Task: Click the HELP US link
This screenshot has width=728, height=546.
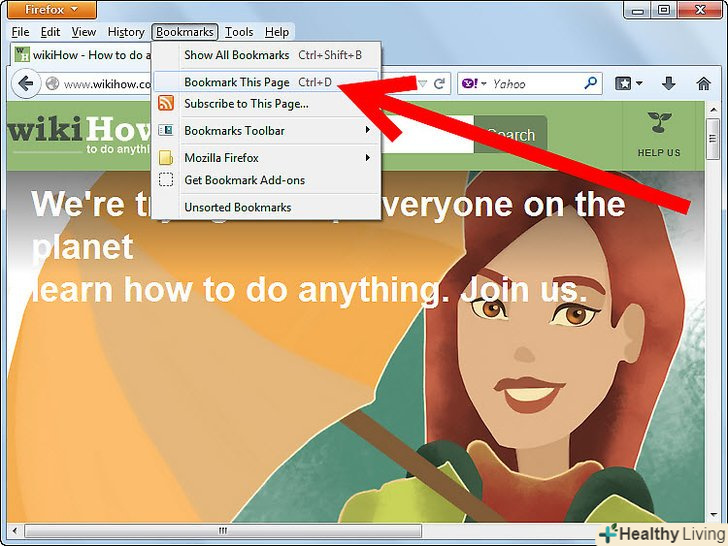Action: click(659, 153)
